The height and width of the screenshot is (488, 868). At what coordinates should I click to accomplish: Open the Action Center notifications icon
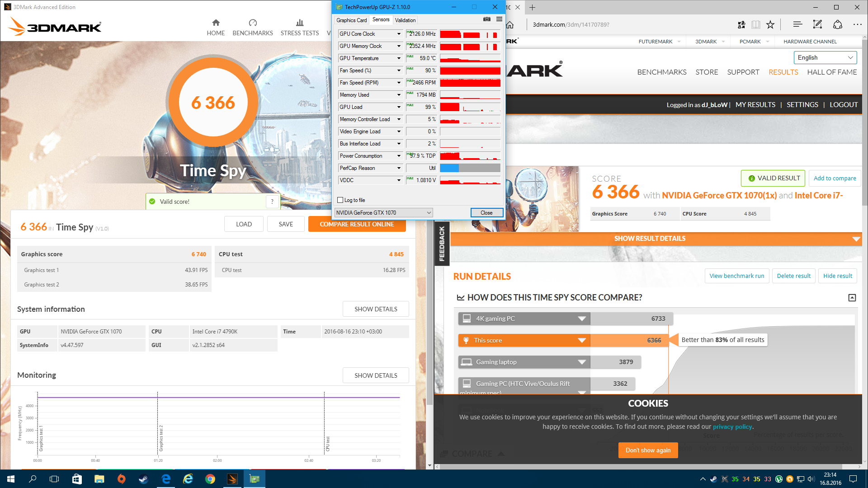(x=853, y=479)
